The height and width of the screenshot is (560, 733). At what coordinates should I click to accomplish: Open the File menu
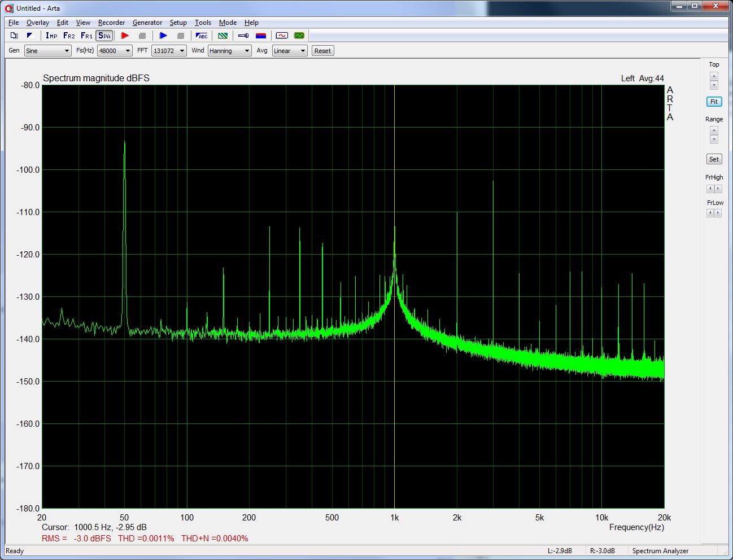14,23
